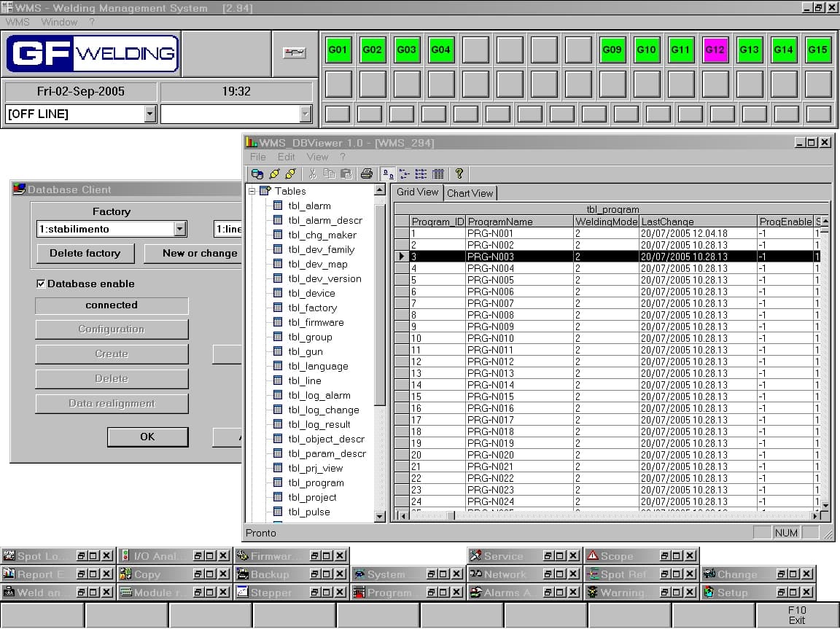Select the magenta G12 gun indicator

[x=715, y=50]
